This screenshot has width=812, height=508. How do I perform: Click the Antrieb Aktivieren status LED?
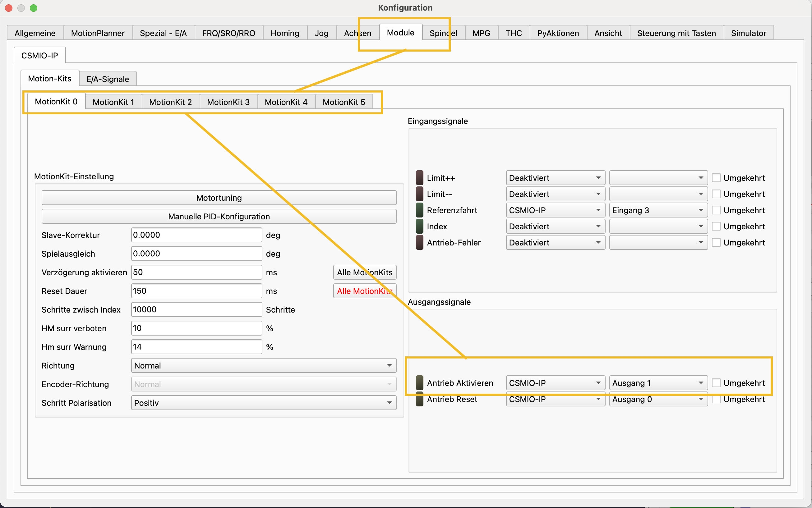(419, 383)
